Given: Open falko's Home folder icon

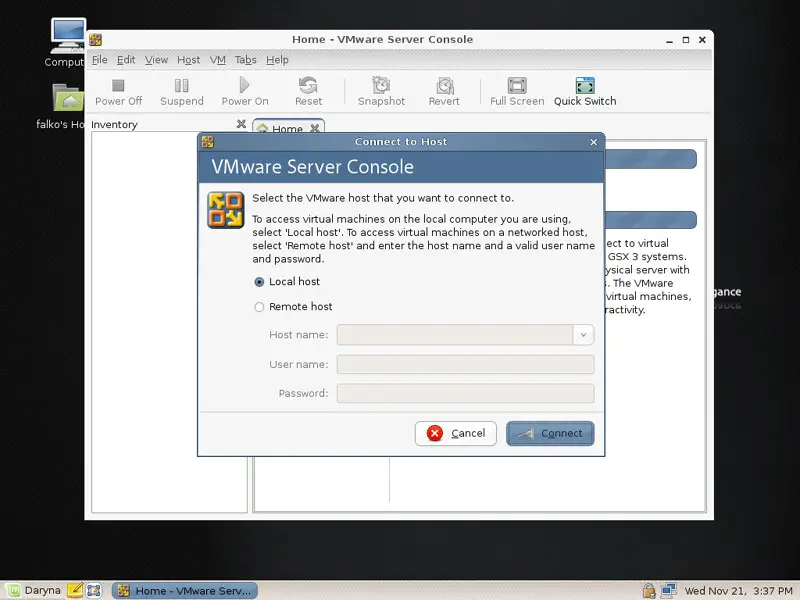Looking at the screenshot, I should [x=68, y=97].
